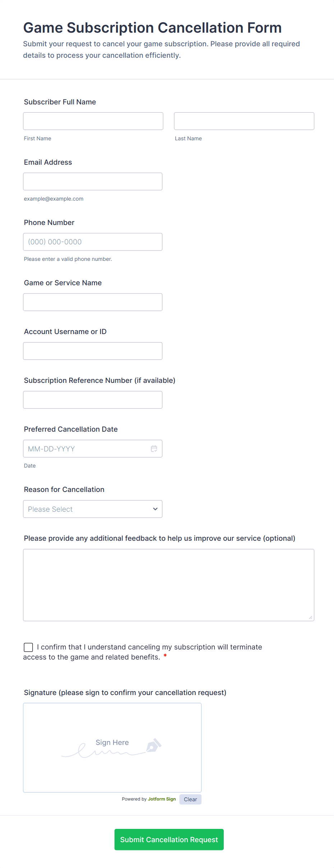Focus the Account Username or ID field
The height and width of the screenshot is (868, 334).
coord(93,351)
